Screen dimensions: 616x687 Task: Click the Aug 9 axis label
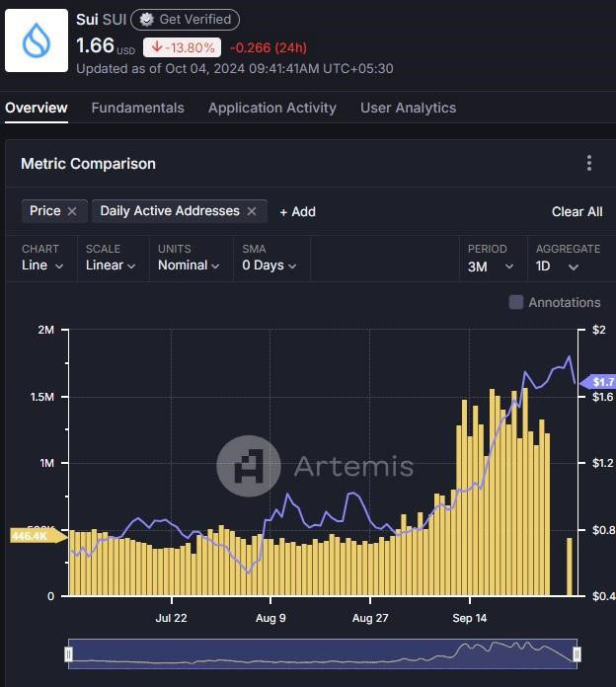270,618
